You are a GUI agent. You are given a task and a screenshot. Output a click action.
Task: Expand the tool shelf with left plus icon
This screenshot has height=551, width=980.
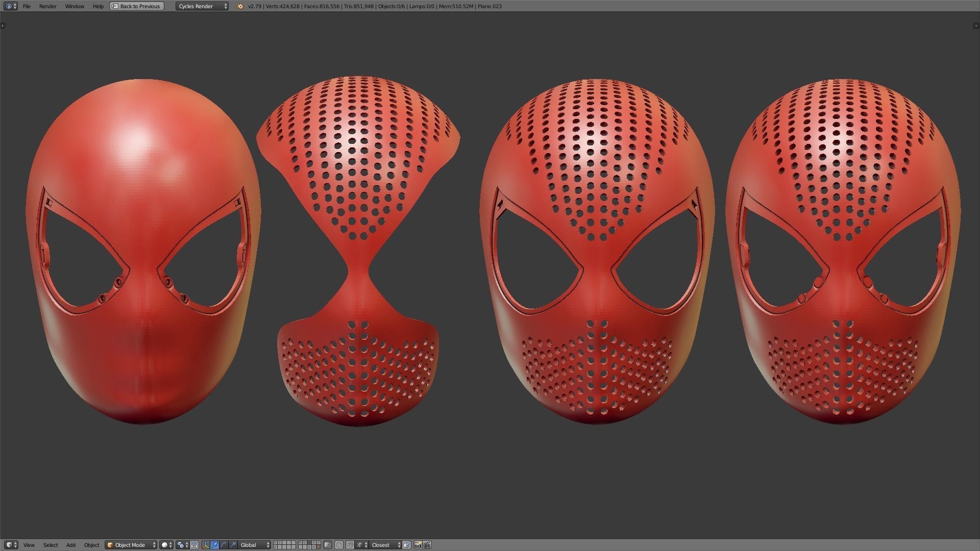[x=3, y=26]
